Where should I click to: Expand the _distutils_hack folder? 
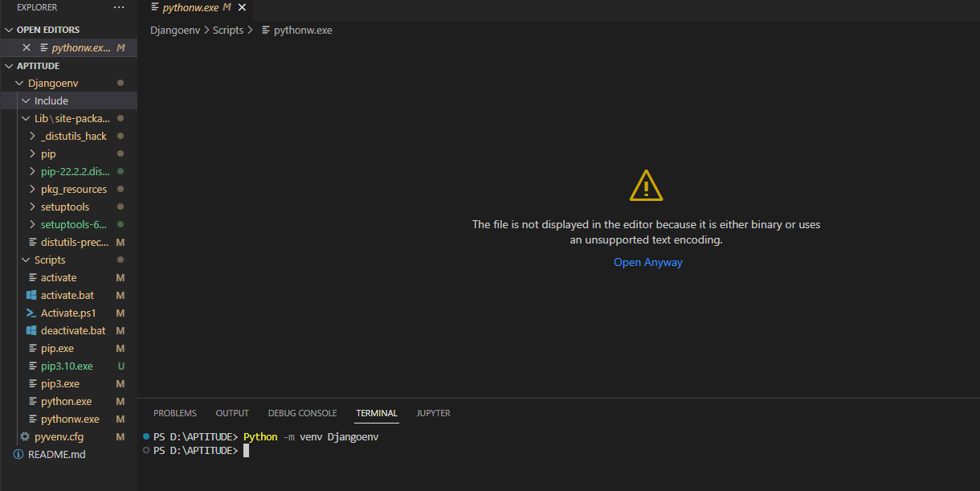[32, 136]
